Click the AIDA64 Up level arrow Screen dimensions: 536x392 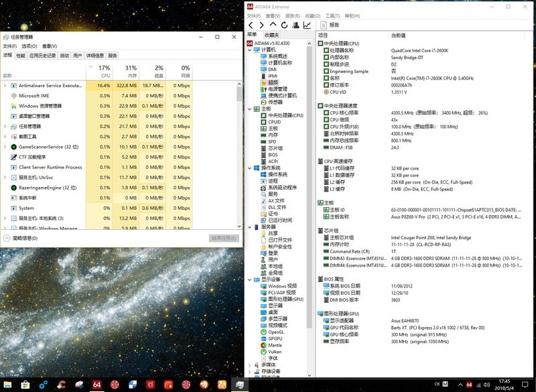[273, 25]
